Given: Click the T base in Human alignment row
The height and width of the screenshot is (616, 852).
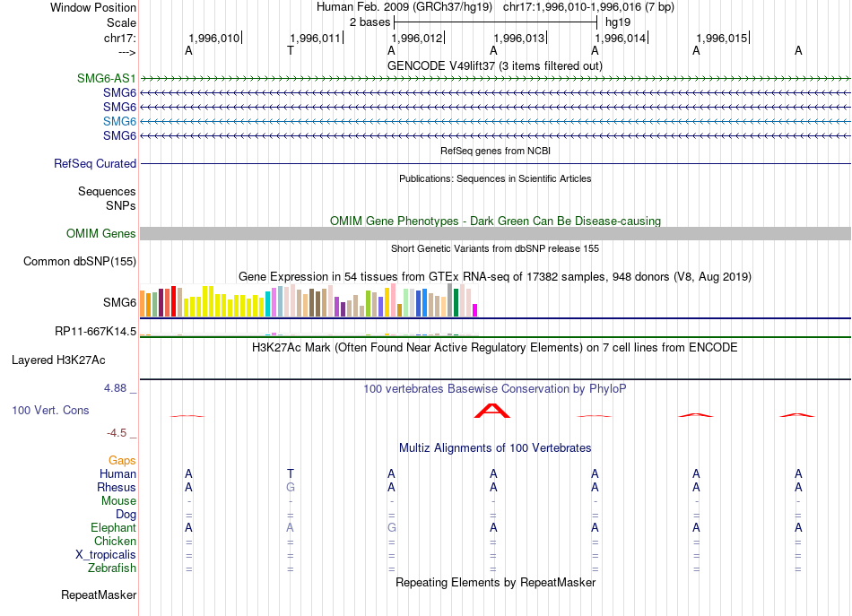Looking at the screenshot, I should (x=291, y=473).
